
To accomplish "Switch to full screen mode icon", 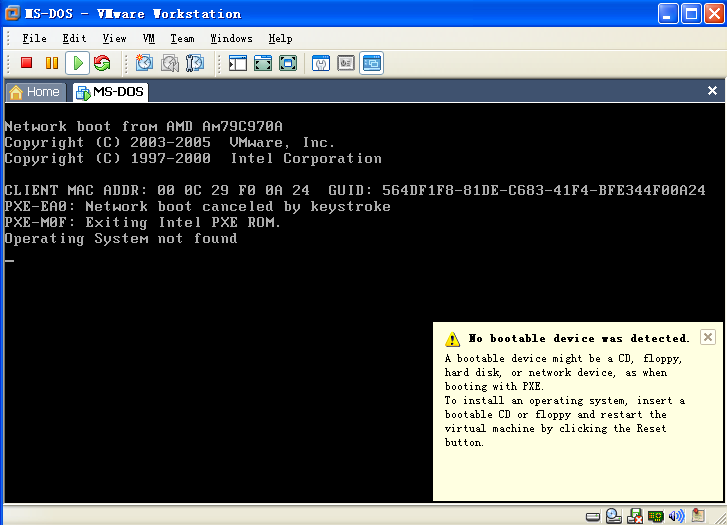I will pos(263,63).
